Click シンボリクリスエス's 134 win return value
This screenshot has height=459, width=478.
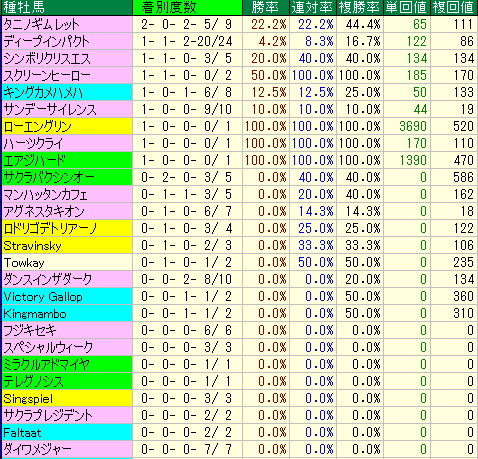[416, 58]
